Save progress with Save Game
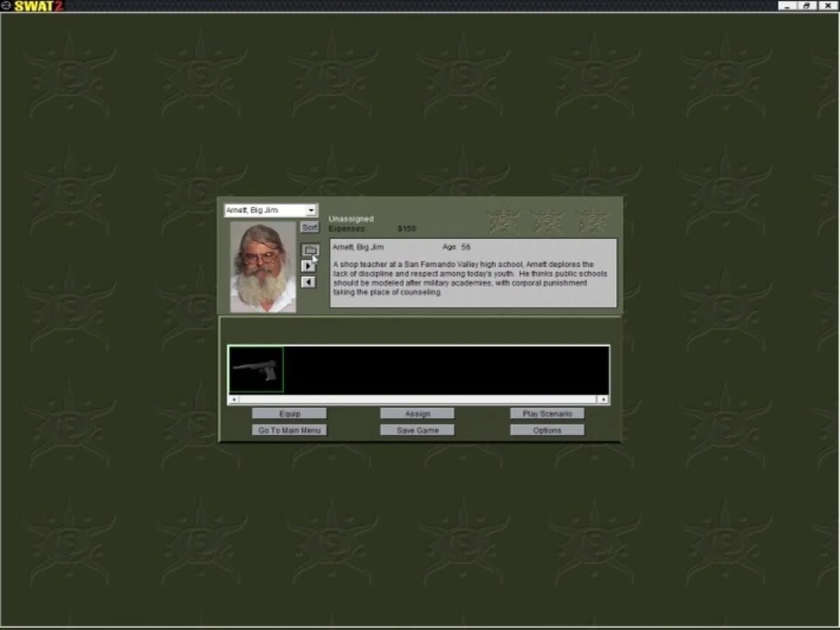Image resolution: width=840 pixels, height=630 pixels. tap(417, 430)
